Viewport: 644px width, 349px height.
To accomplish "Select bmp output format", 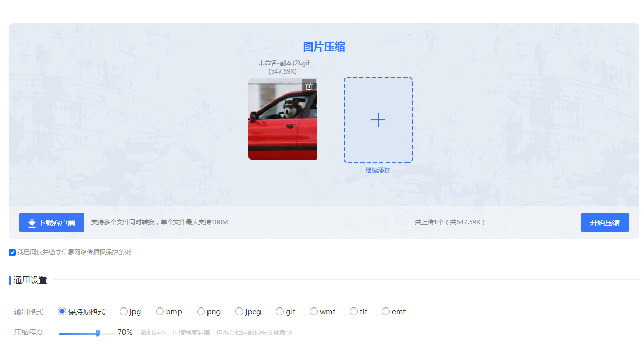I will pyautogui.click(x=160, y=312).
